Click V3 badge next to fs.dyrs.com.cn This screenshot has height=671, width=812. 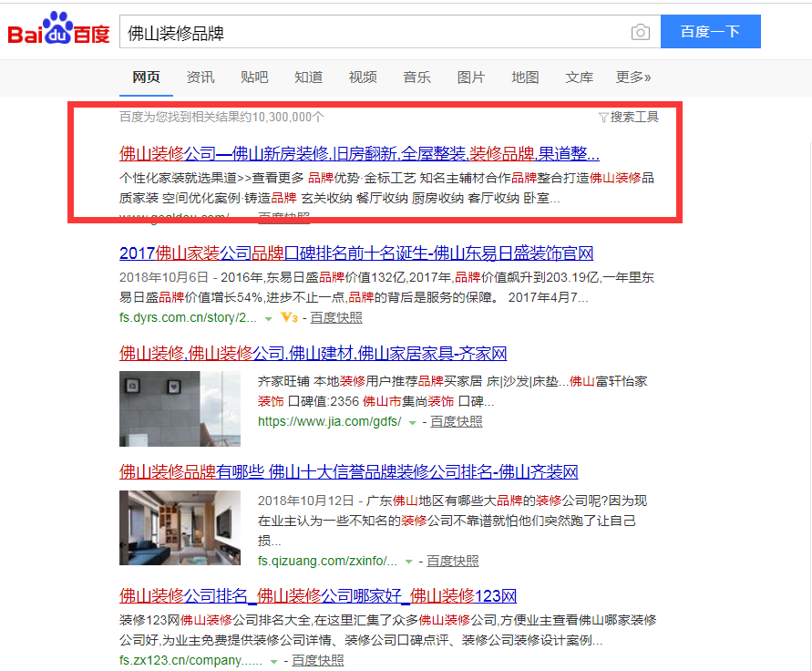coord(290,317)
